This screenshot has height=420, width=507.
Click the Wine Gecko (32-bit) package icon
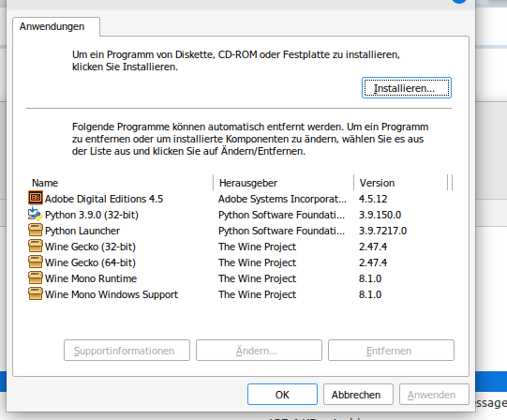pyautogui.click(x=36, y=246)
